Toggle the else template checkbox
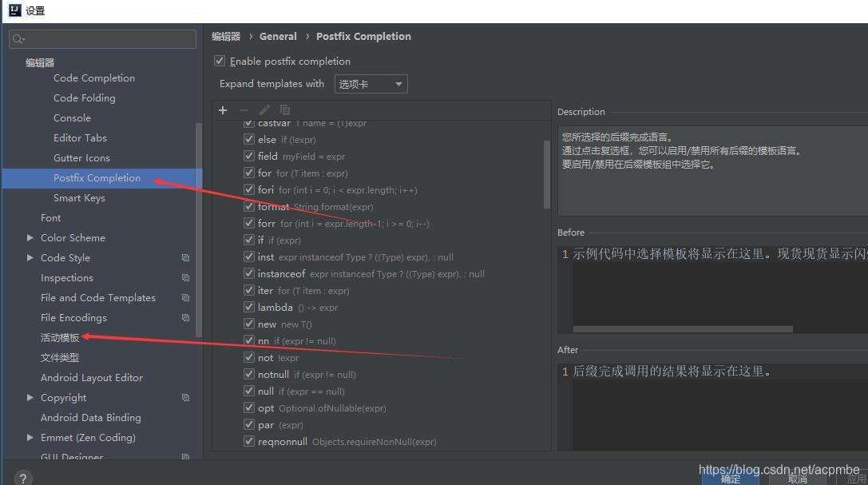This screenshot has height=485, width=868. (x=249, y=140)
